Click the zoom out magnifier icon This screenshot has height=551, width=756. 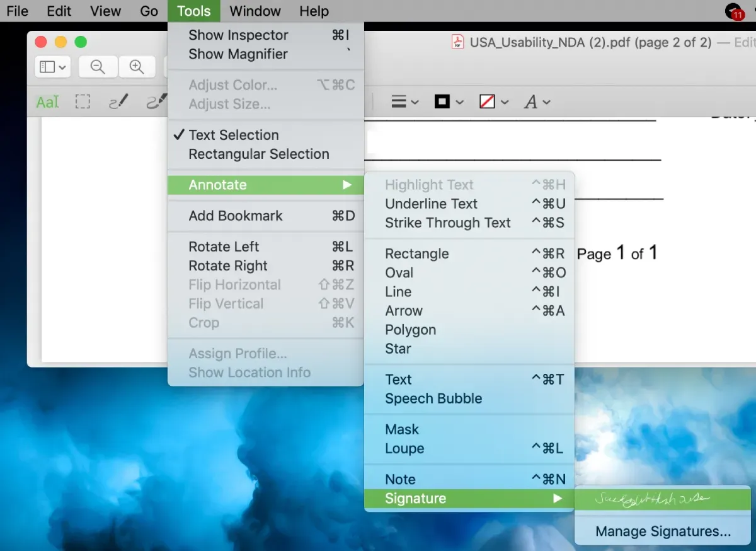pos(97,67)
